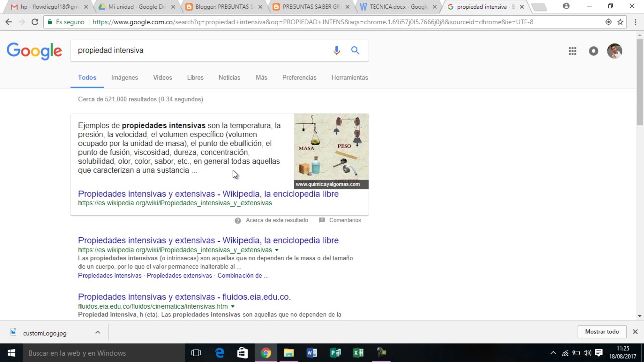Screen dimensions: 644x362
Task: Click the green secure padlock icon
Action: click(x=49, y=22)
